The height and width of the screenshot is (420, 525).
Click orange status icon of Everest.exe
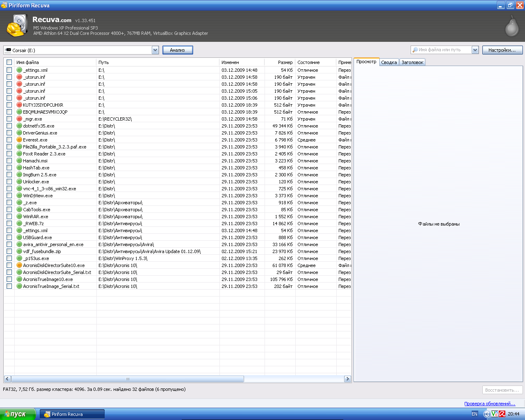coord(19,140)
